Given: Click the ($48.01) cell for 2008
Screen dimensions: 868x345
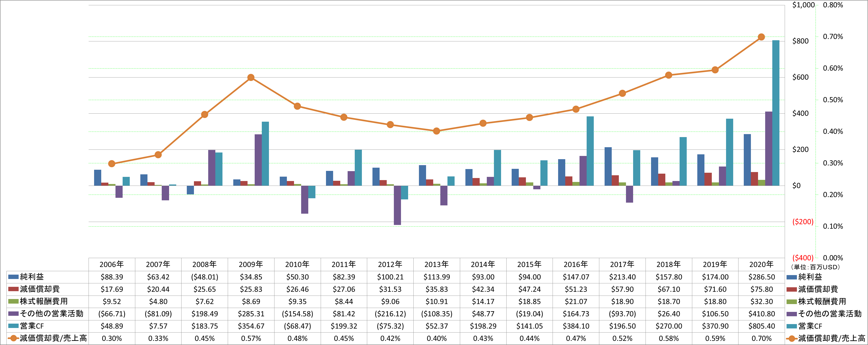Looking at the screenshot, I should [x=205, y=277].
